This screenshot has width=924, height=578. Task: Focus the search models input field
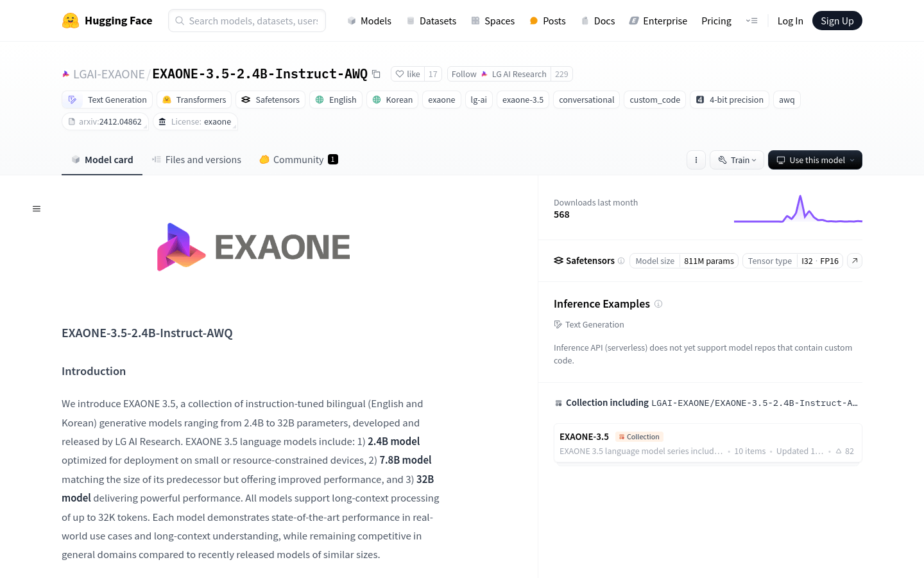(x=247, y=21)
